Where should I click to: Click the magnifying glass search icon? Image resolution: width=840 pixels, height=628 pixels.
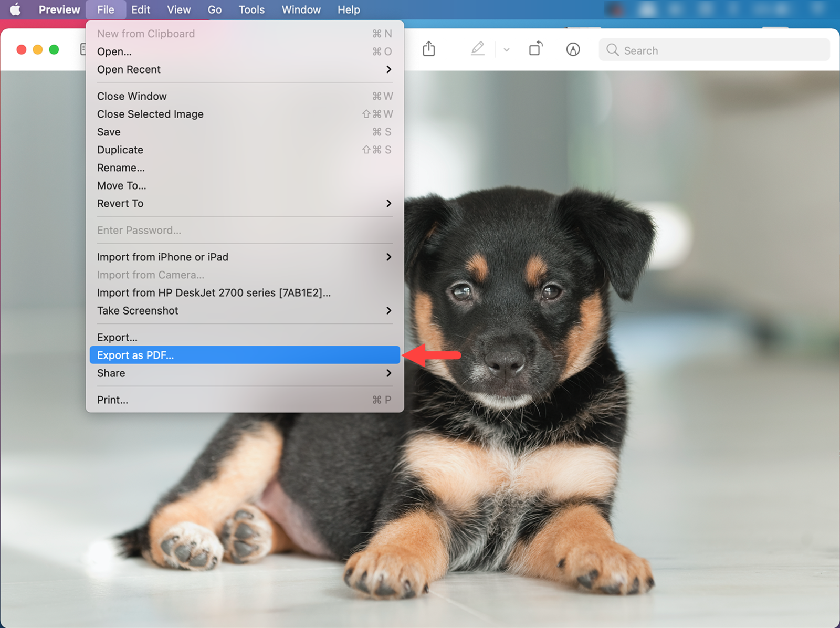pos(612,50)
